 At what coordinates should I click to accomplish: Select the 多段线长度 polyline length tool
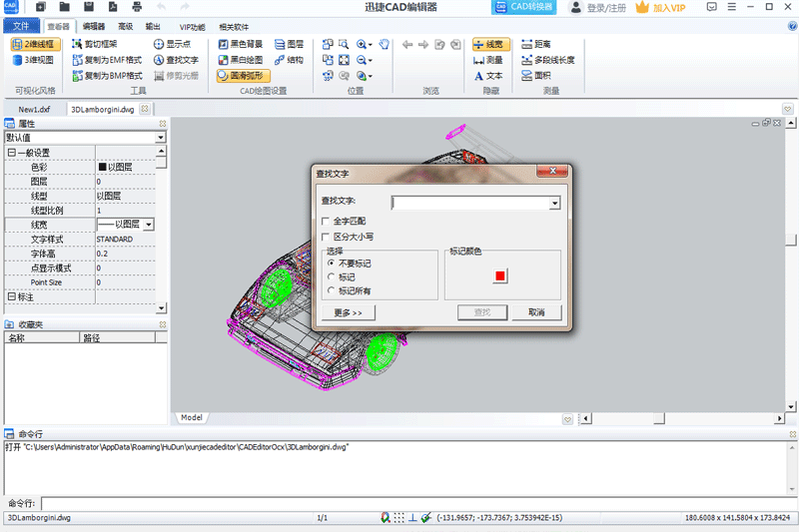pyautogui.click(x=547, y=60)
